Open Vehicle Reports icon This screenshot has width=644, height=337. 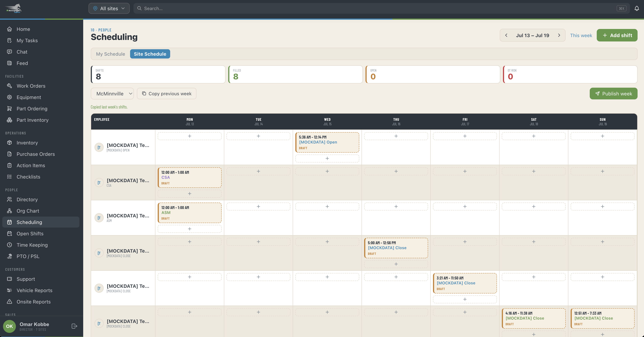[x=9, y=290]
